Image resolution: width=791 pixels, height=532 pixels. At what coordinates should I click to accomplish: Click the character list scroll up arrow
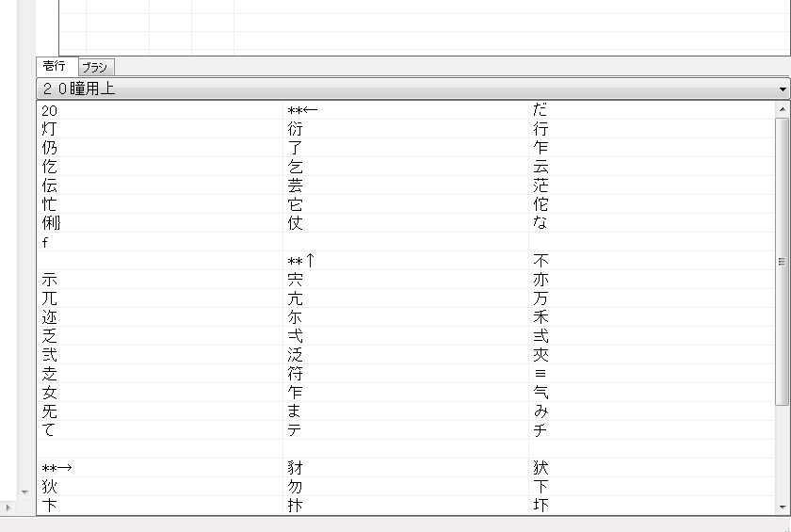click(x=783, y=110)
